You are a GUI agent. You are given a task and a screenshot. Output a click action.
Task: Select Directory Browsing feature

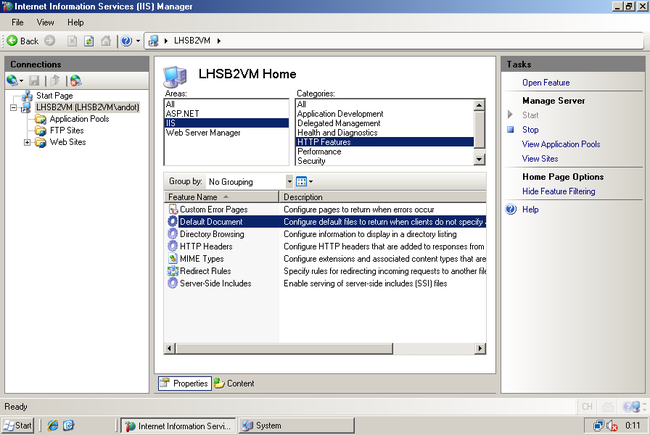(x=212, y=234)
